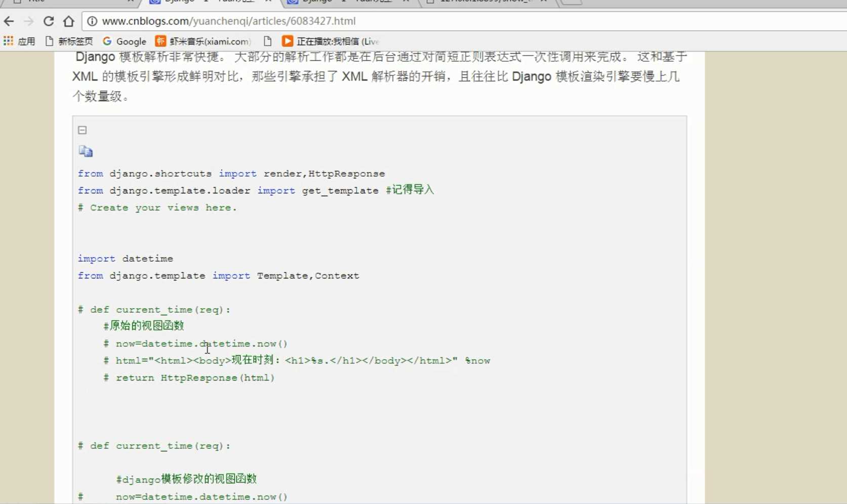Go back to the previous page
The image size is (847, 504).
[x=9, y=21]
